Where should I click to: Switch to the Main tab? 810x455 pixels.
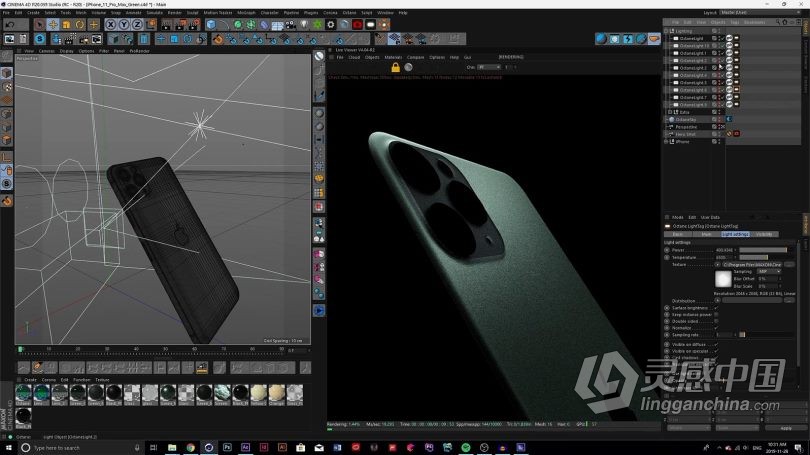point(706,234)
